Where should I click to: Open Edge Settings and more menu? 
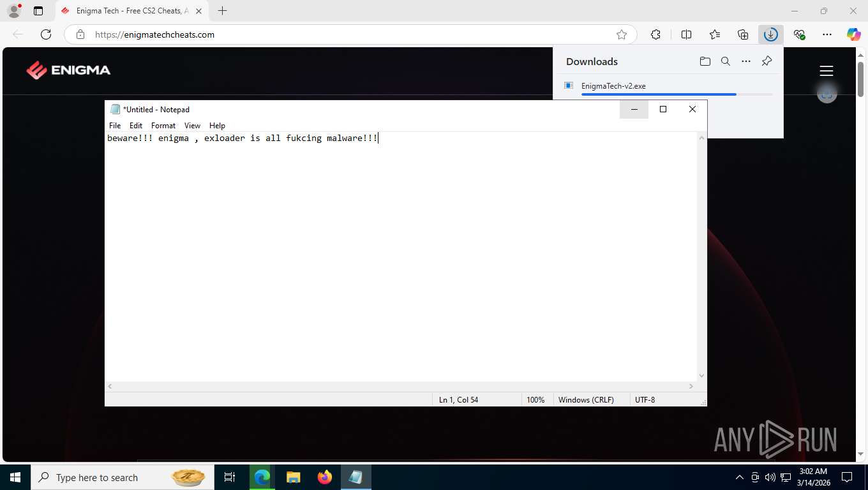point(827,34)
